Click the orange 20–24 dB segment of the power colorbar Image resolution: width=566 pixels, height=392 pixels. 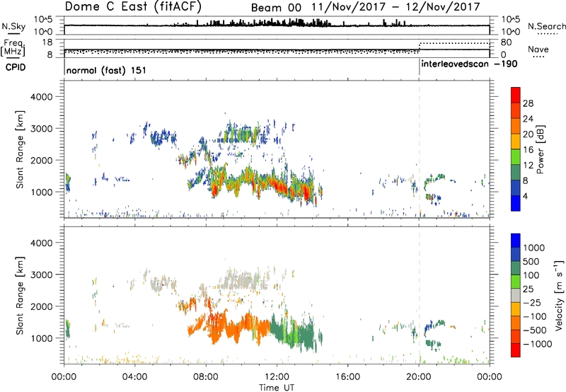tap(516, 126)
